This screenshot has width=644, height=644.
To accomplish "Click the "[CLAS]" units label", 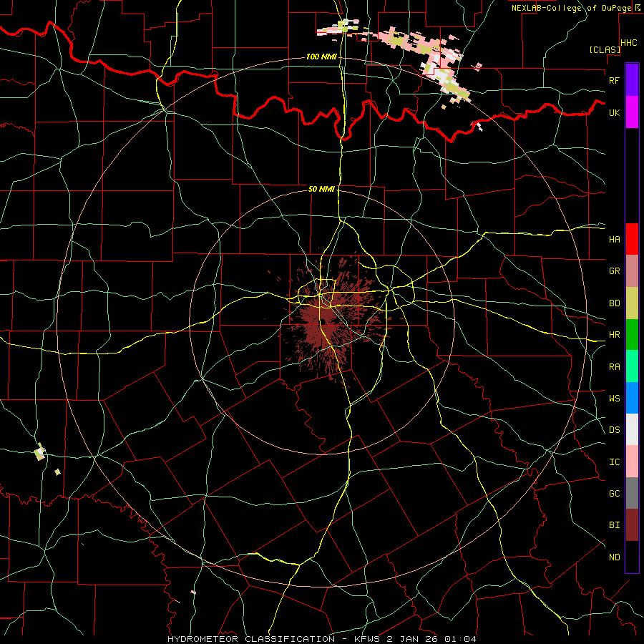I will click(x=605, y=50).
